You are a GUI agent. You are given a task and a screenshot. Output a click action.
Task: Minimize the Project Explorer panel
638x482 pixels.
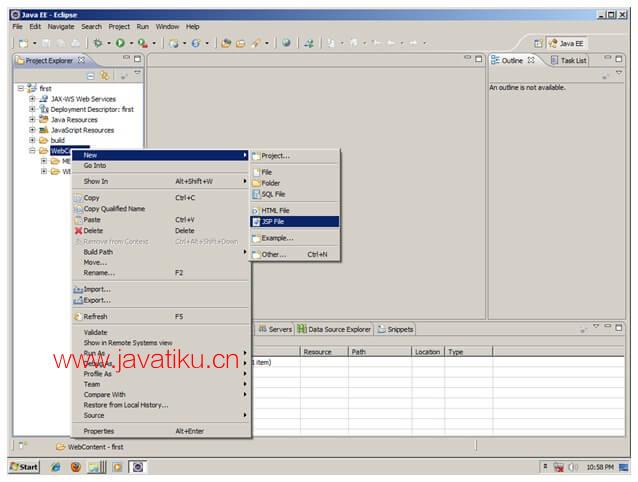coord(127,58)
